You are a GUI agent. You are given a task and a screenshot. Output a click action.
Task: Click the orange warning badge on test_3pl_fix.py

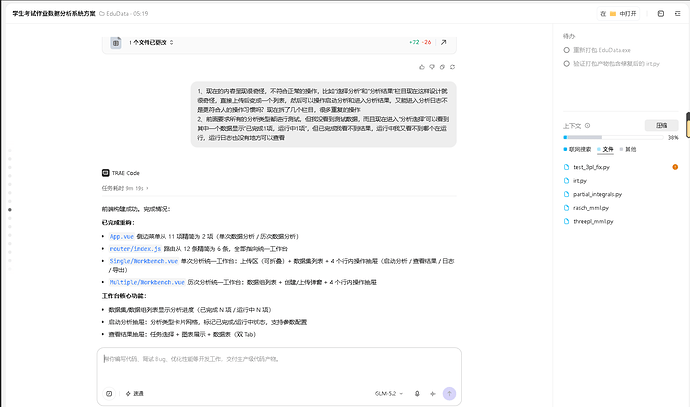[675, 167]
